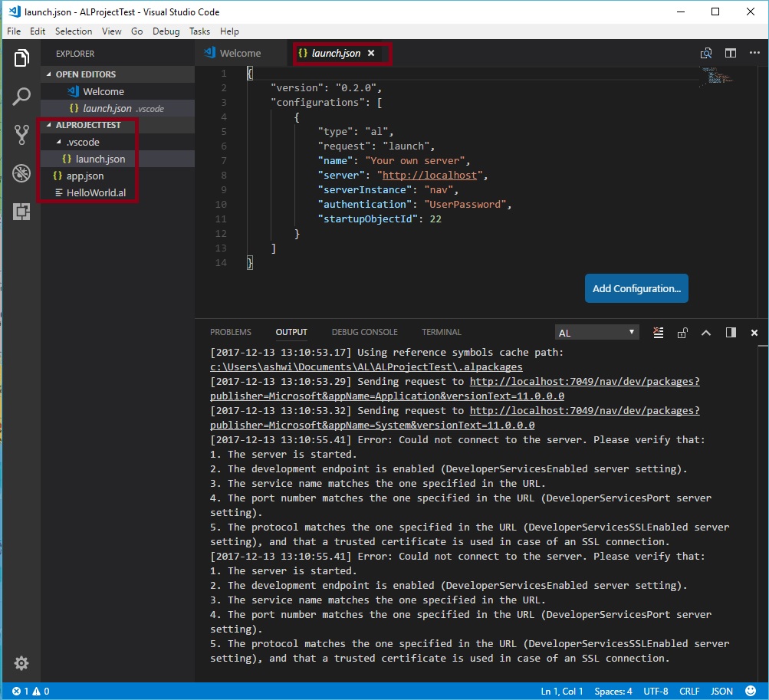Switch to the Terminal panel tab
769x700 pixels.
point(441,332)
